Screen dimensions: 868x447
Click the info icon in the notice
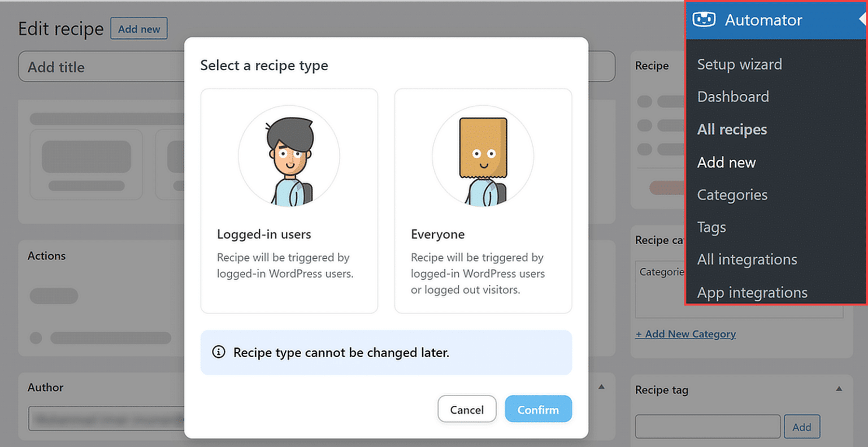220,352
